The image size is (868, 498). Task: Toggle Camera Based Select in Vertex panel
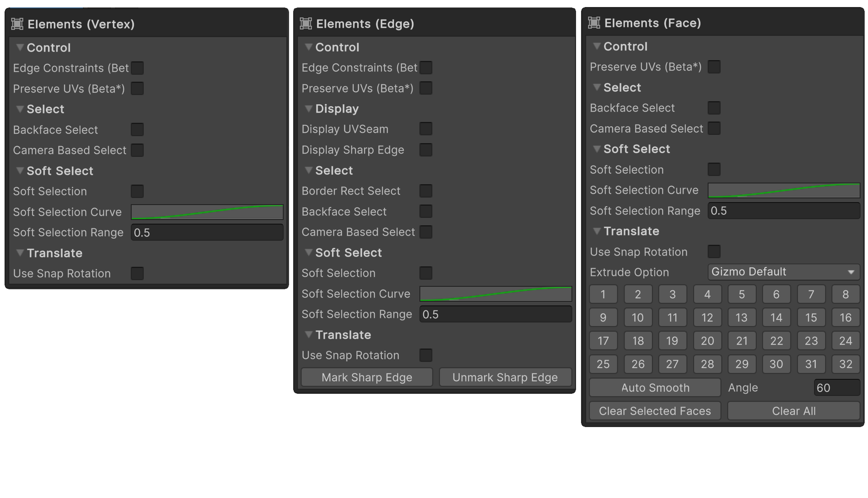point(137,150)
